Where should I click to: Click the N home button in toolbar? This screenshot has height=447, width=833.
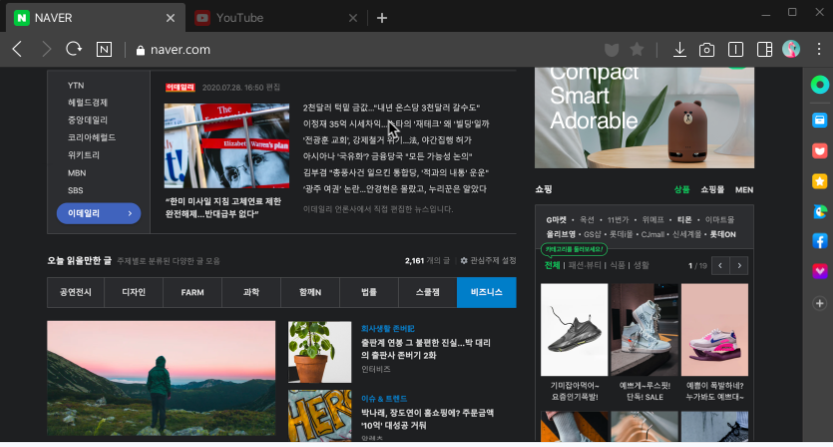click(x=104, y=49)
